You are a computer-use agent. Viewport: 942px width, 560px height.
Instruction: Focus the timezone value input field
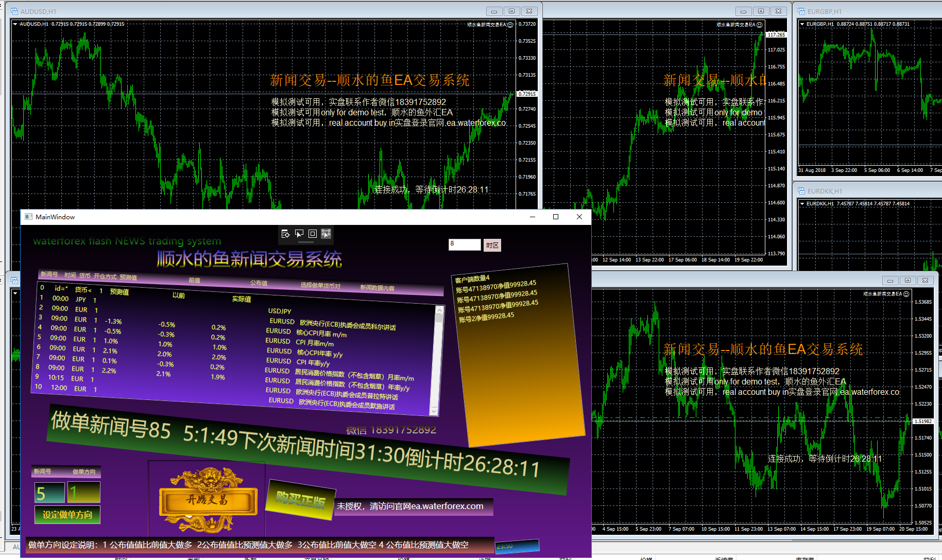click(464, 244)
